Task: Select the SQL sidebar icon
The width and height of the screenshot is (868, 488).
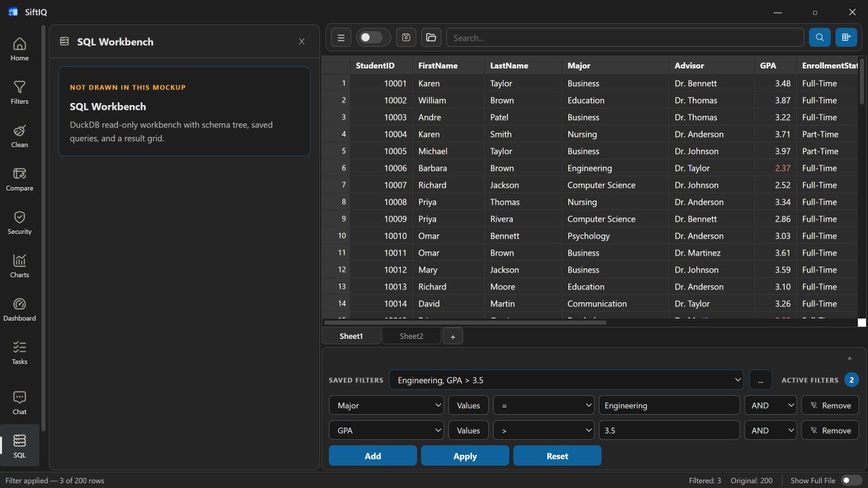Action: click(x=20, y=447)
